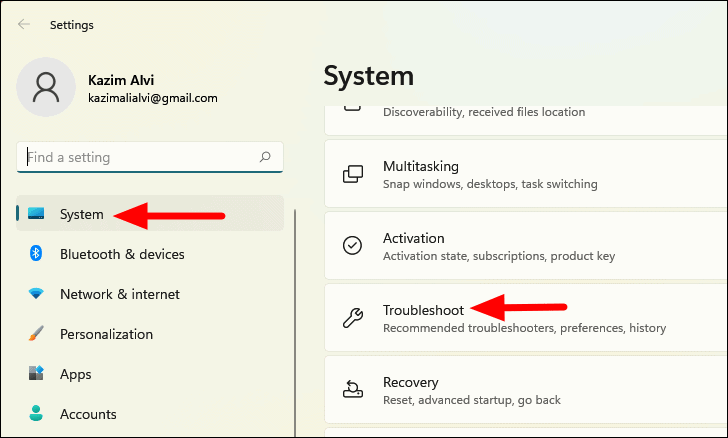Screen dimensions: 728x438
Task: Click the System monitor icon in sidebar
Action: tap(36, 213)
